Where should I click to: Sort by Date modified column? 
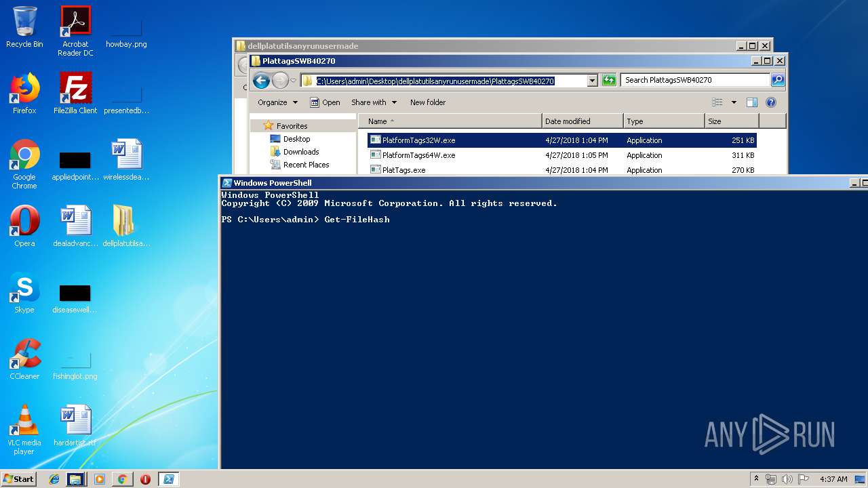(583, 121)
